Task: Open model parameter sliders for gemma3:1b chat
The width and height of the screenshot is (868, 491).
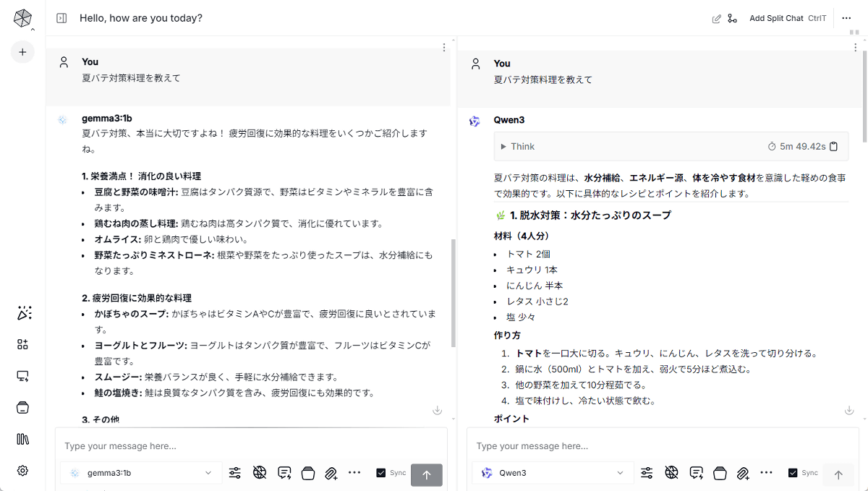Action: tap(235, 473)
